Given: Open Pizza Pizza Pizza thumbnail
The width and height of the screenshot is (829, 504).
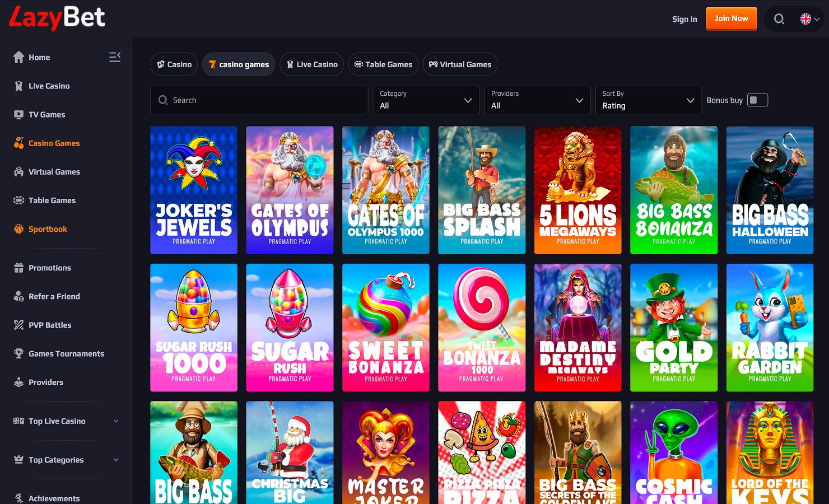Looking at the screenshot, I should tap(482, 452).
